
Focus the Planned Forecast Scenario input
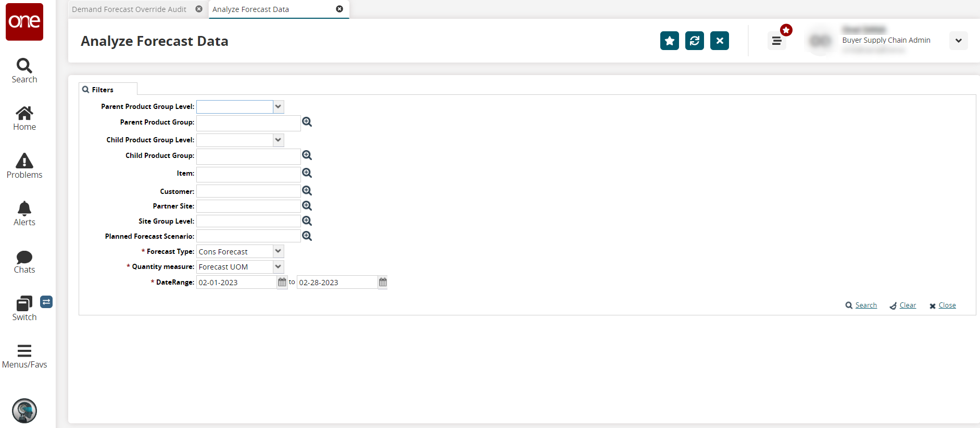click(x=248, y=236)
